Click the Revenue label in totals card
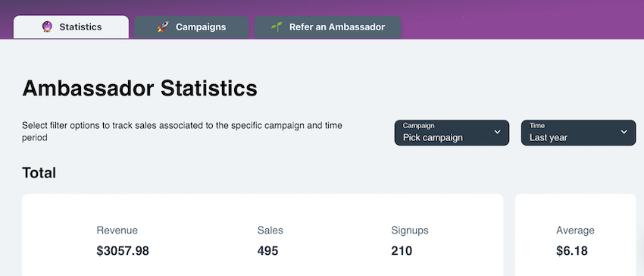644x276 pixels. (117, 231)
